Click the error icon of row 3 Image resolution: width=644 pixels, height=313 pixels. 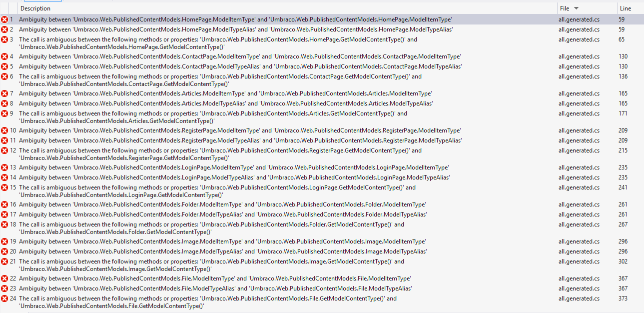tap(4, 39)
